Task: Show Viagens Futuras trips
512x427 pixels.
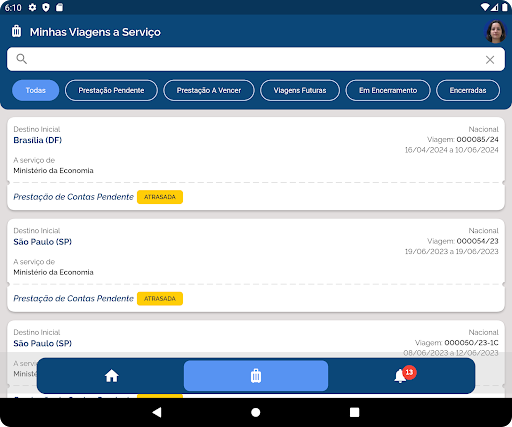Action: [x=300, y=90]
